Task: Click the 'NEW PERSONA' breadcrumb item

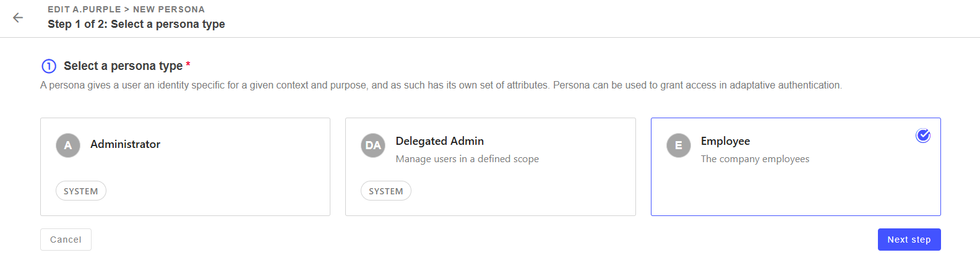Action: tap(169, 9)
